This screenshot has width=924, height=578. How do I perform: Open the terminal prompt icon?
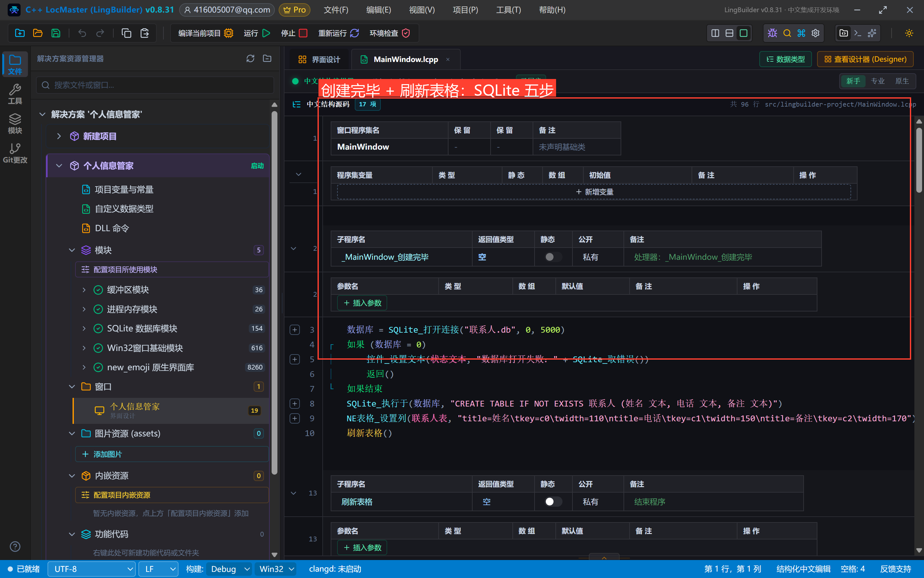pyautogui.click(x=858, y=33)
